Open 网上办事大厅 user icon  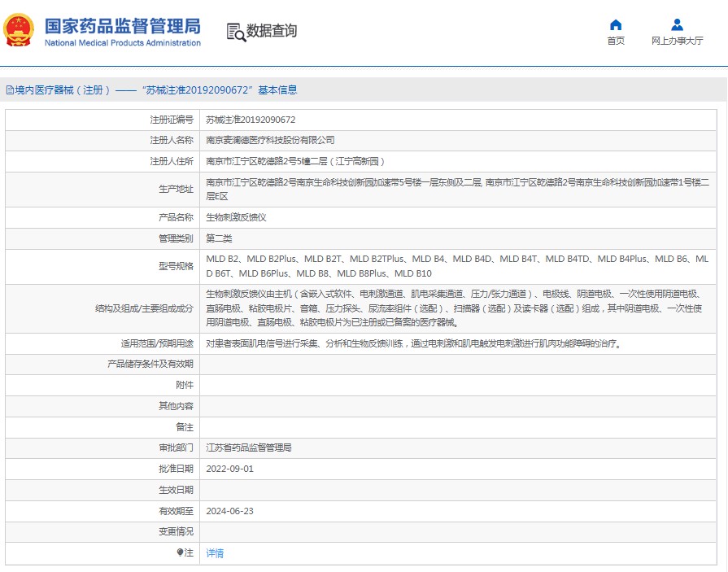tap(677, 24)
